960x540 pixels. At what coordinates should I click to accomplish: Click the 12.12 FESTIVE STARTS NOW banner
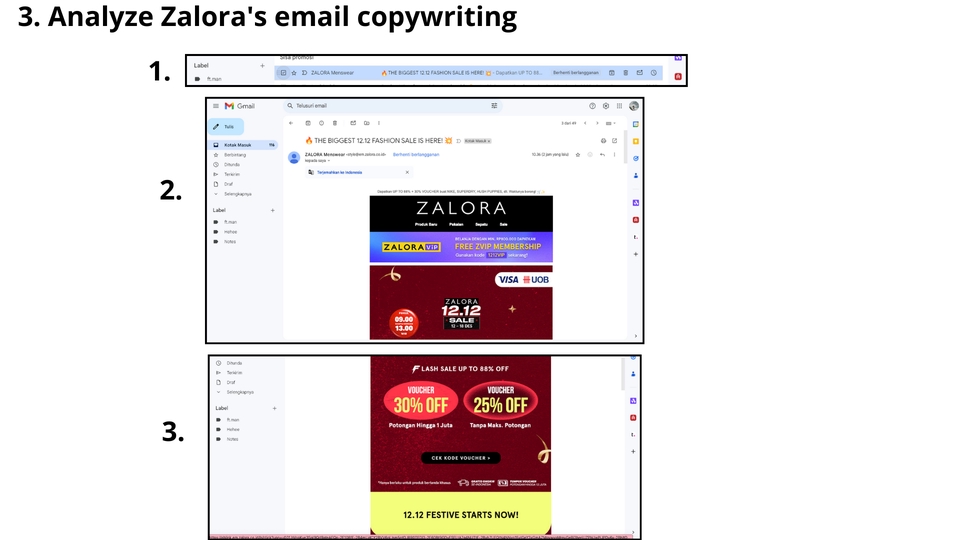[x=461, y=514]
